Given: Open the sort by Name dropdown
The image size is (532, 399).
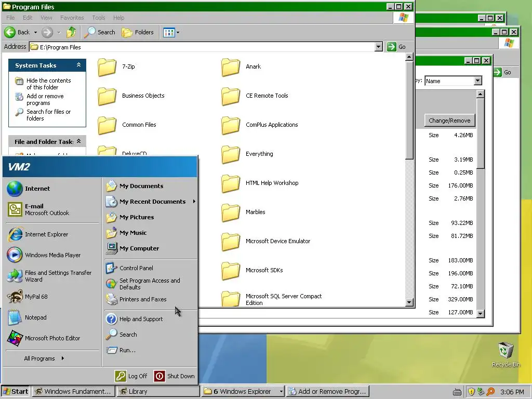Looking at the screenshot, I should tap(478, 81).
